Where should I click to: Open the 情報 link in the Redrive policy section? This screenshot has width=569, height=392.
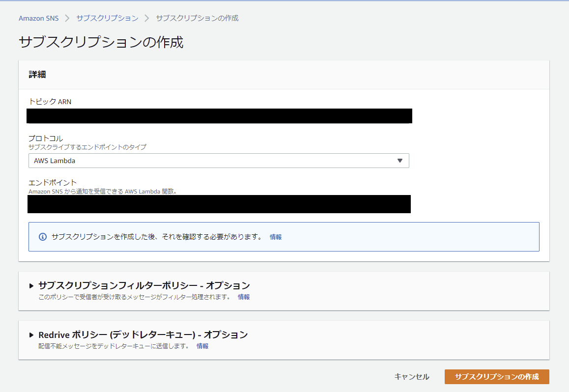(202, 346)
